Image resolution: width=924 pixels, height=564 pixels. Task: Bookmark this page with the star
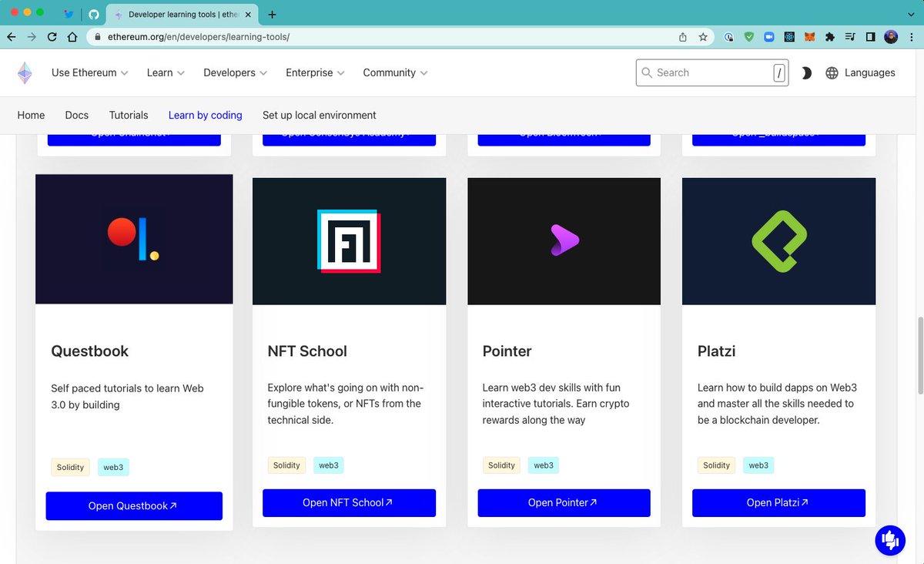point(703,36)
